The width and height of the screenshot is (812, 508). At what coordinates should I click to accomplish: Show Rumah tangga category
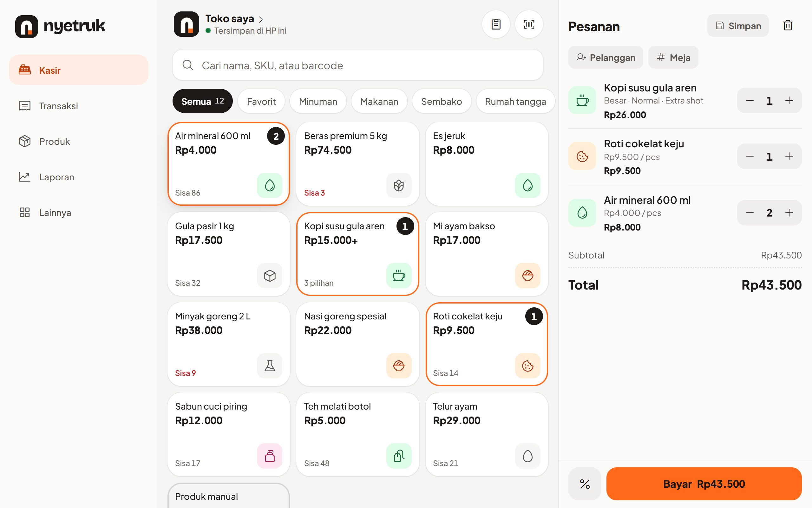[x=515, y=101]
